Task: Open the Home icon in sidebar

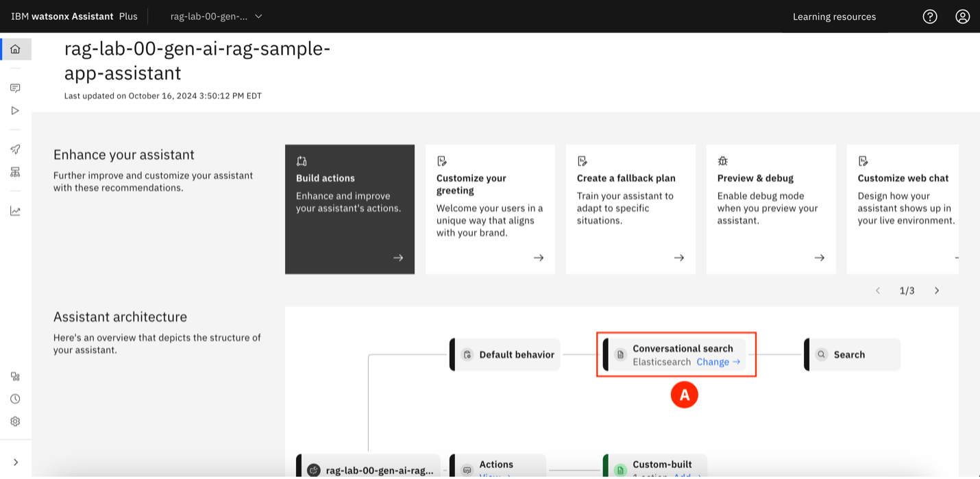Action: pyautogui.click(x=15, y=49)
